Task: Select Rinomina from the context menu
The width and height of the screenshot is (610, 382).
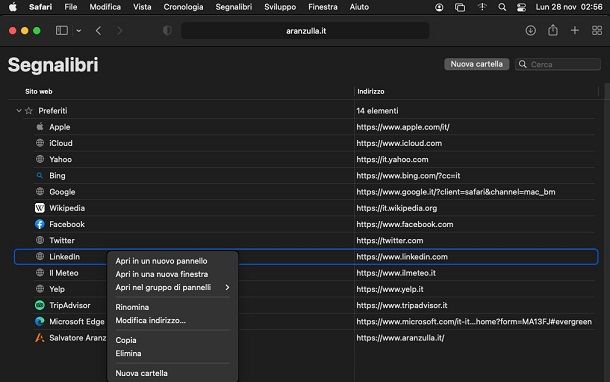Action: point(132,307)
